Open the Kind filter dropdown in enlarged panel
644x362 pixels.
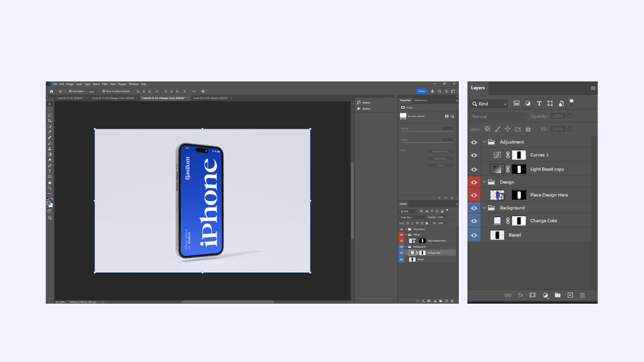(489, 104)
